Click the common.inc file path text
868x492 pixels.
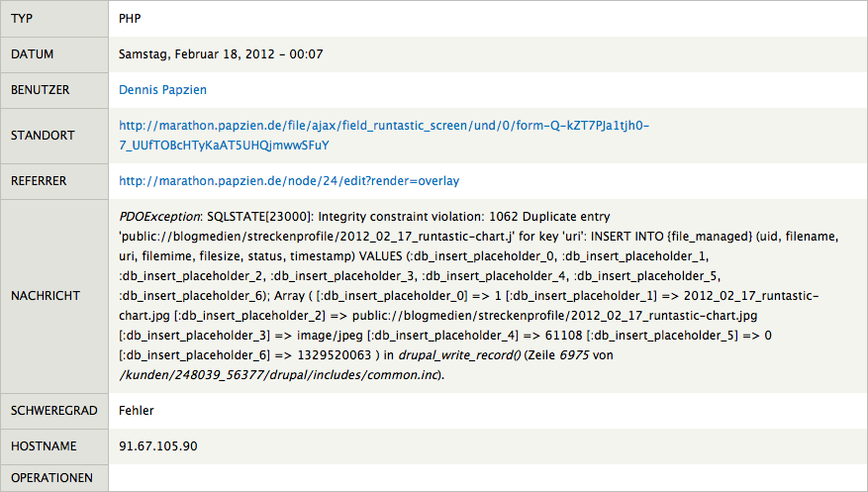point(279,375)
